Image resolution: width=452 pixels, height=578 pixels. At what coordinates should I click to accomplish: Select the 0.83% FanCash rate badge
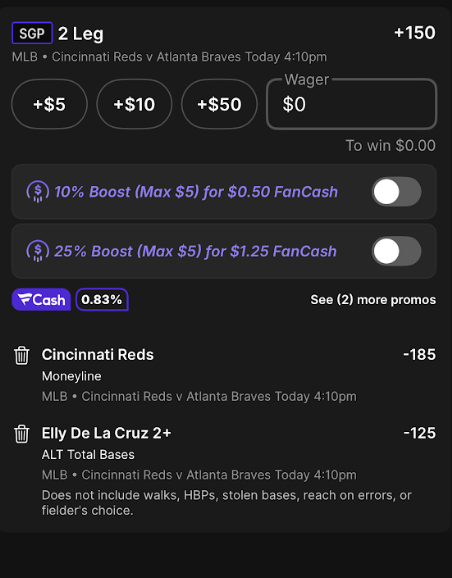click(x=102, y=299)
